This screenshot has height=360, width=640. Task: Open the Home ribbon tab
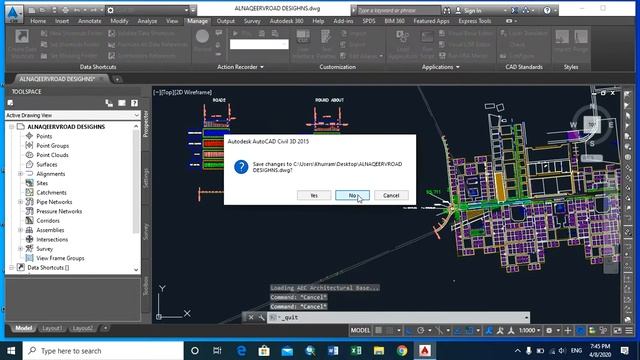38,21
